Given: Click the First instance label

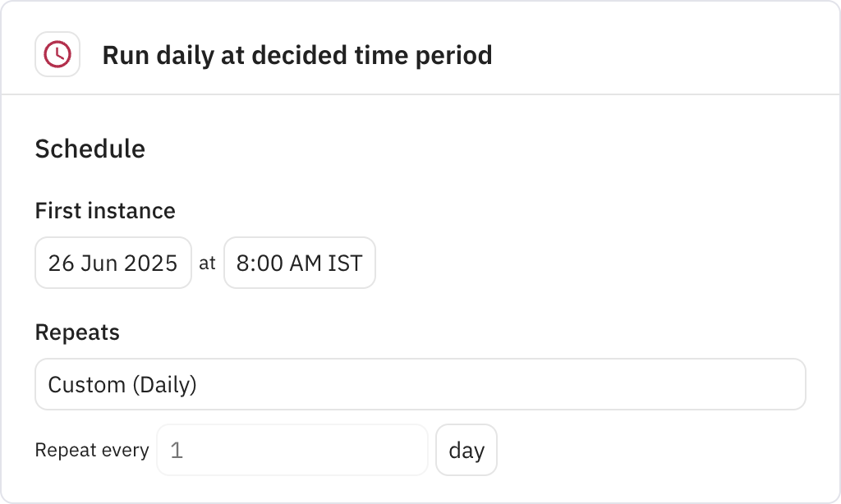Looking at the screenshot, I should (x=104, y=211).
